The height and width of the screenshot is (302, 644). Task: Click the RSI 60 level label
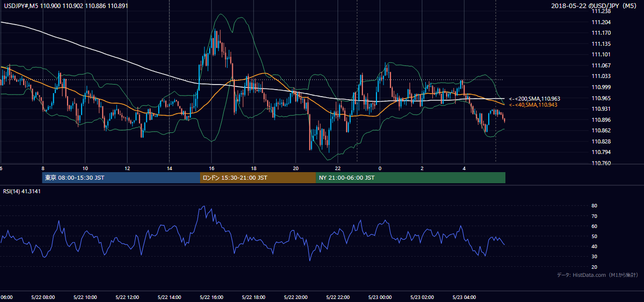pyautogui.click(x=594, y=226)
